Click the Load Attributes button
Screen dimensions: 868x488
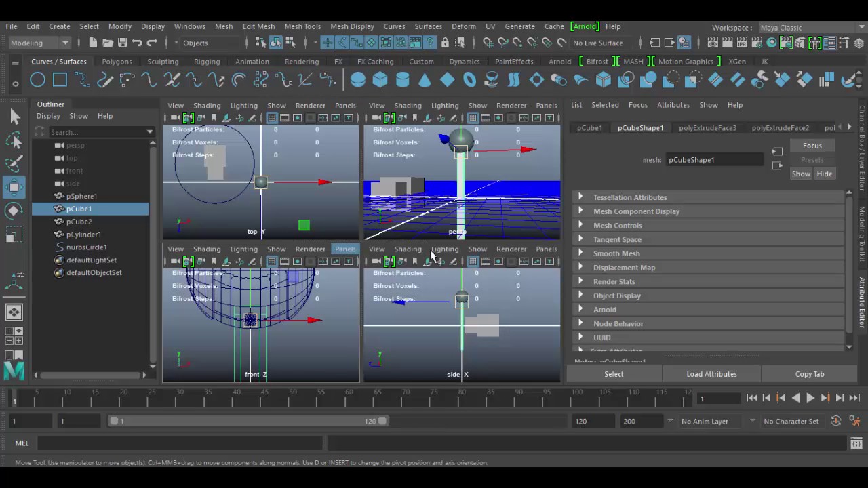pyautogui.click(x=711, y=374)
